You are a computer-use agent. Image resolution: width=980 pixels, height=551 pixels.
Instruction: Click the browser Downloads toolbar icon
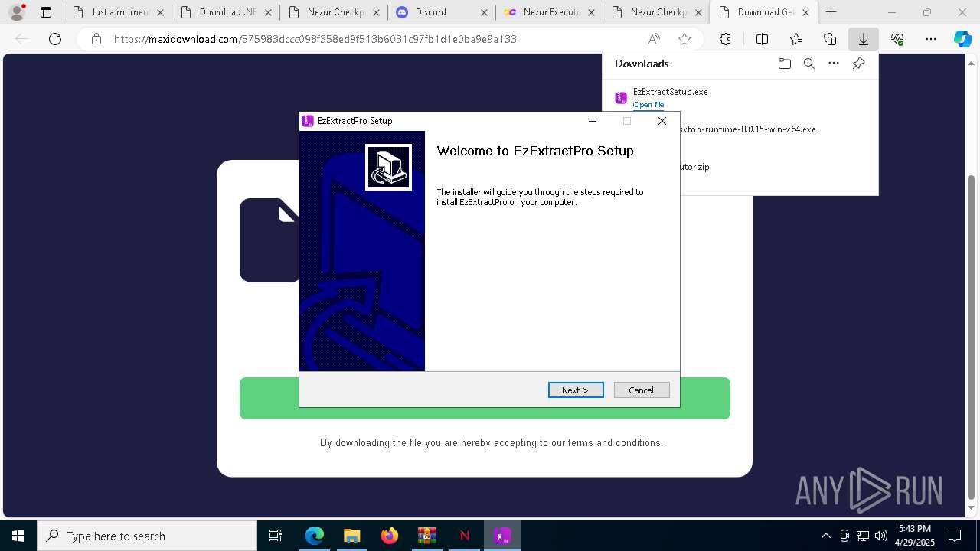863,39
